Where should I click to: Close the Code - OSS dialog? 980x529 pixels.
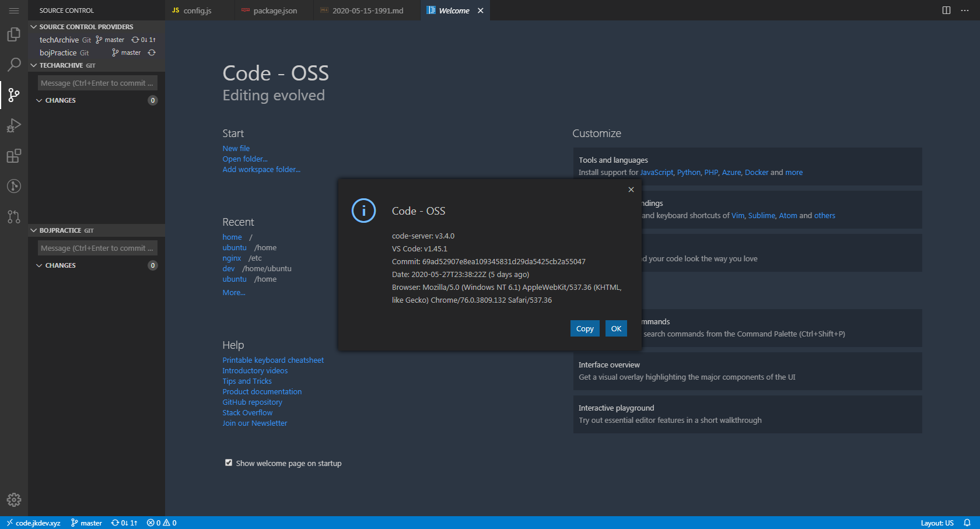pos(631,190)
